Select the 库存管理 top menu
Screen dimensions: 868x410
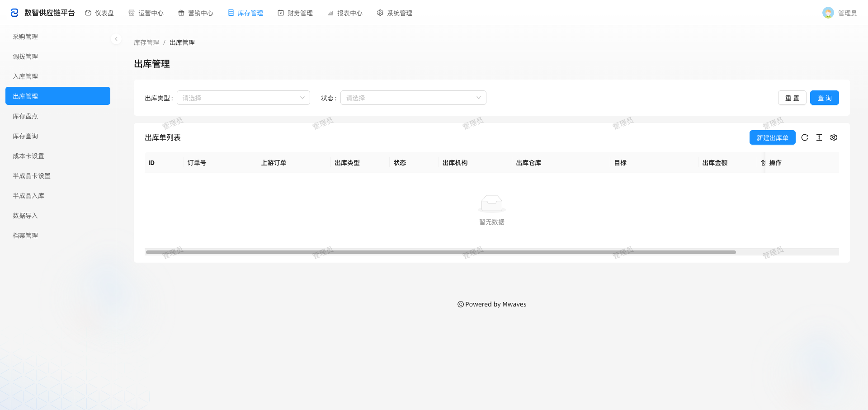click(245, 13)
